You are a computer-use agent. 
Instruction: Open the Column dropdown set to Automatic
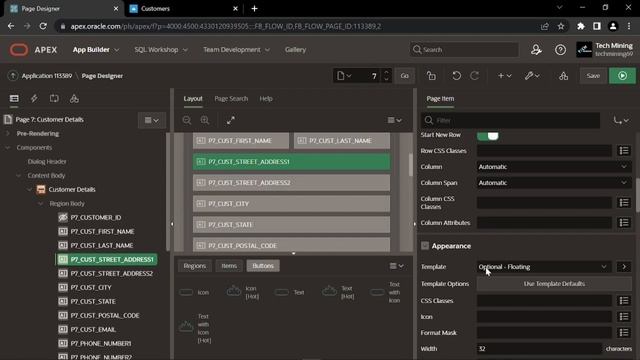pyautogui.click(x=553, y=167)
